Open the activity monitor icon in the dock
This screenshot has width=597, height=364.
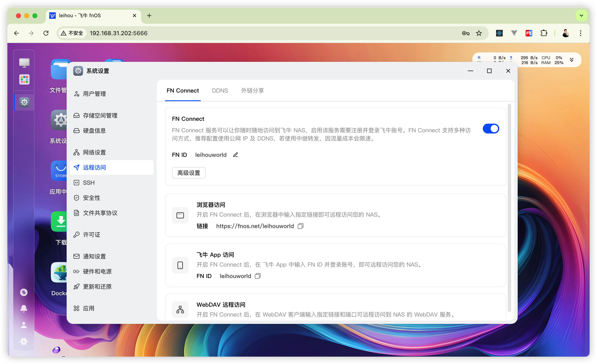24,292
